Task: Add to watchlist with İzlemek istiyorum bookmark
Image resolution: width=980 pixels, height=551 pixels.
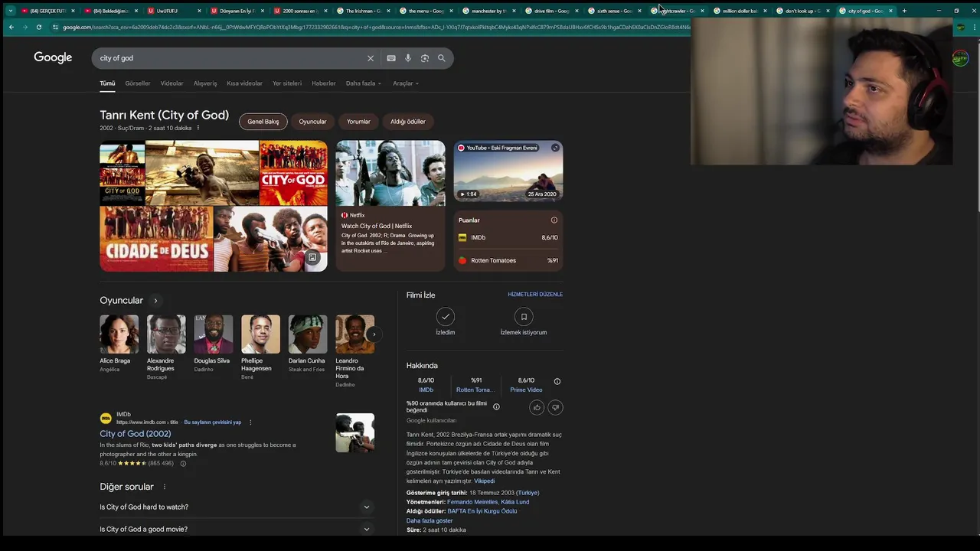Action: click(524, 316)
